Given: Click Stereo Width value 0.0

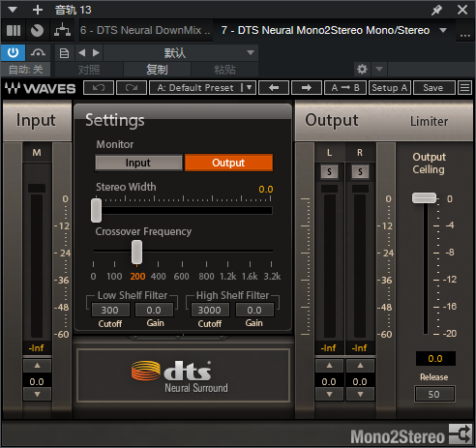Looking at the screenshot, I should [x=266, y=189].
